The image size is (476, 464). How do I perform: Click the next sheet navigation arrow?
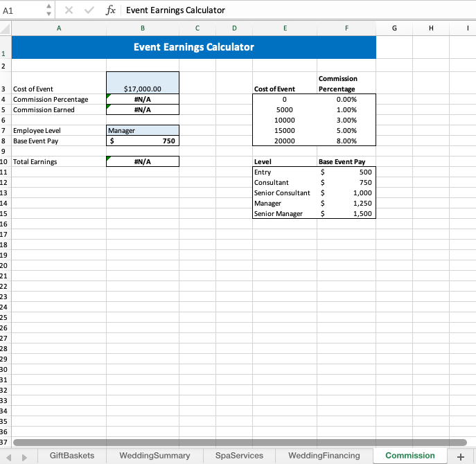(24, 457)
